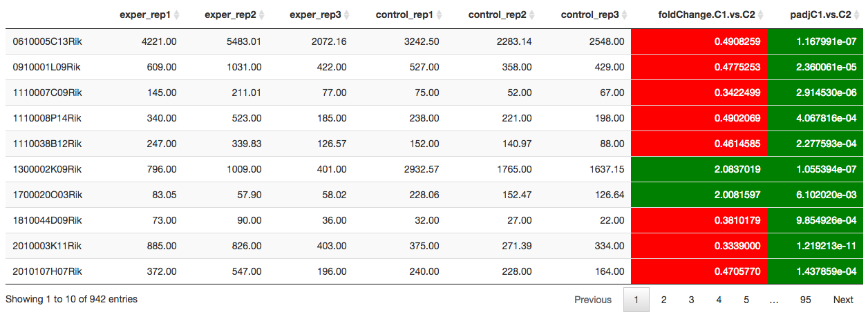Go to page 3
This screenshot has height=319, width=868.
pyautogui.click(x=691, y=300)
